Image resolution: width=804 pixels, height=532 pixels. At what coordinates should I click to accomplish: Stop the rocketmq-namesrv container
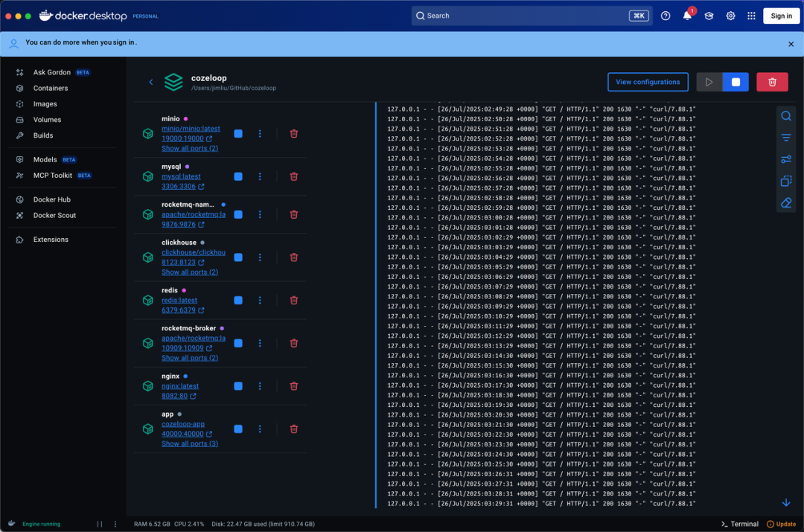[238, 215]
